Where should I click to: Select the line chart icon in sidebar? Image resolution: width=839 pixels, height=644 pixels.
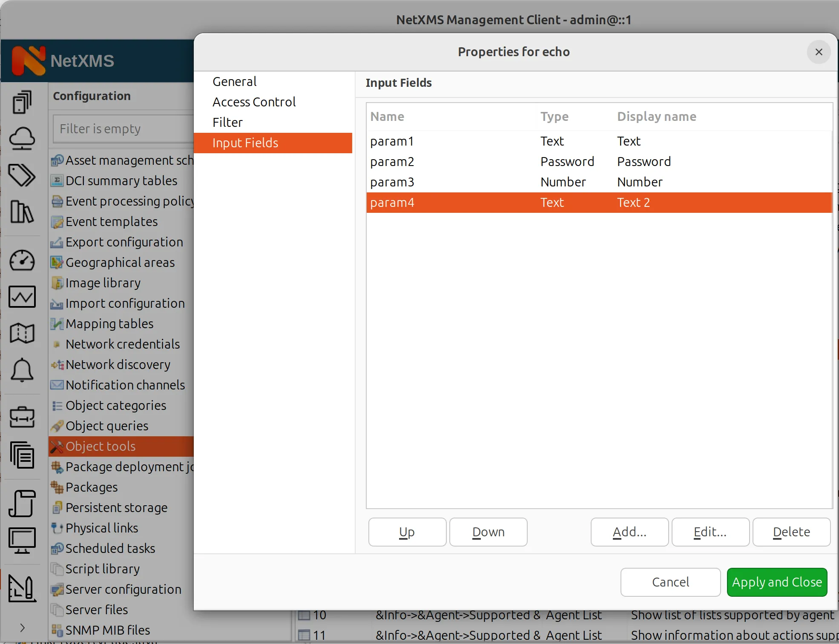(22, 297)
